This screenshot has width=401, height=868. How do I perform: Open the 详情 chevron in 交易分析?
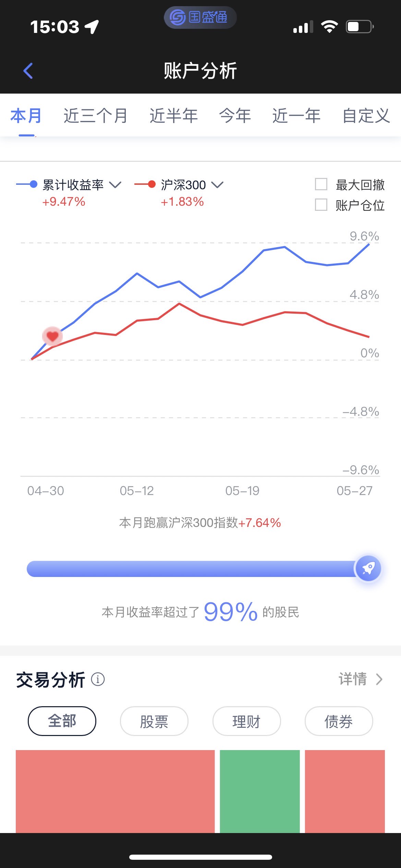click(x=379, y=679)
